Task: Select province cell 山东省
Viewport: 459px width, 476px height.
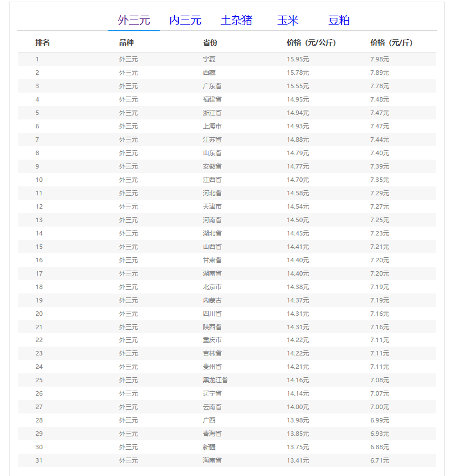Action: click(212, 153)
